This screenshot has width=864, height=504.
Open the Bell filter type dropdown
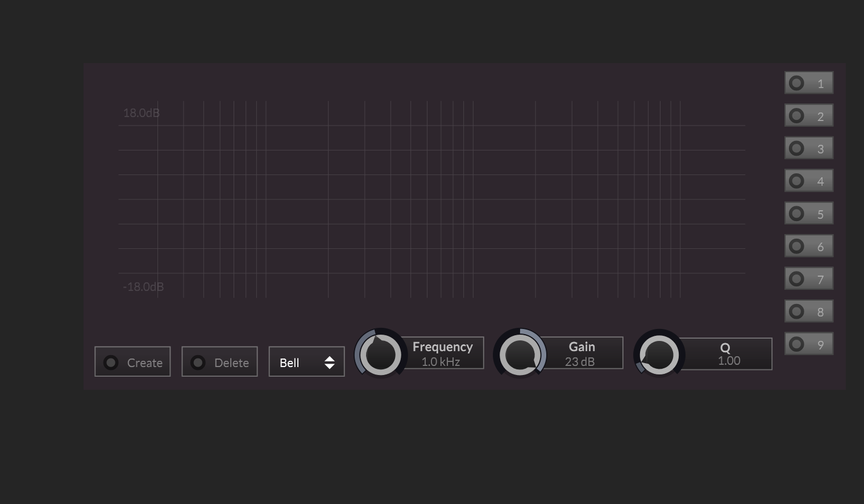pos(306,362)
